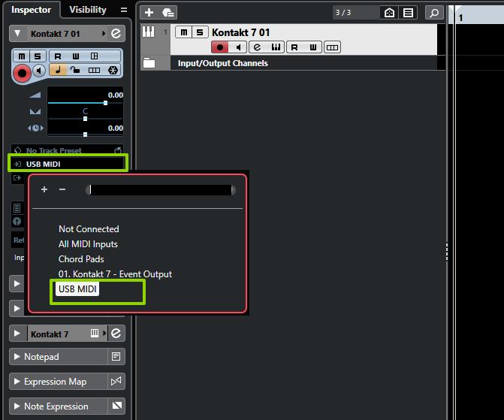Mute the Kontakt 7 01 track in track list

tap(183, 32)
